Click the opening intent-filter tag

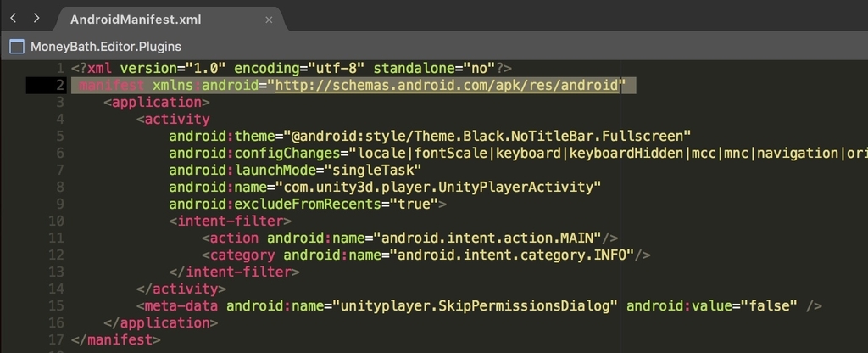[x=231, y=221]
